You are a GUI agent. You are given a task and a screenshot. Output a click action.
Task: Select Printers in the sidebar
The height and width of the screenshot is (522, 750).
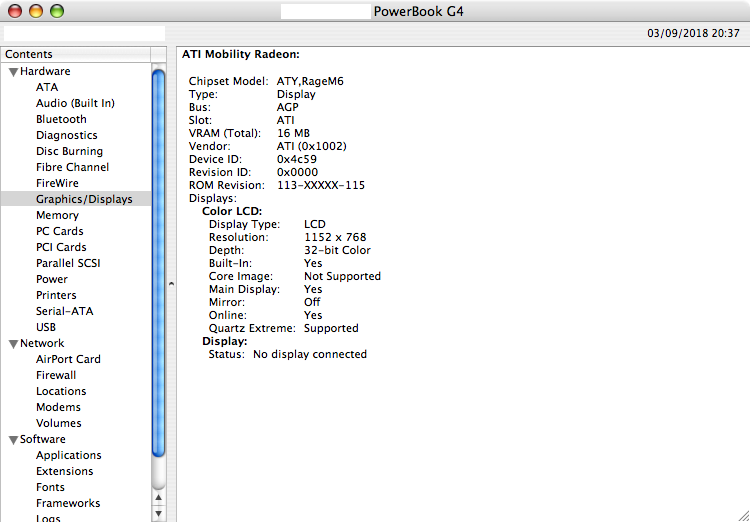point(56,295)
